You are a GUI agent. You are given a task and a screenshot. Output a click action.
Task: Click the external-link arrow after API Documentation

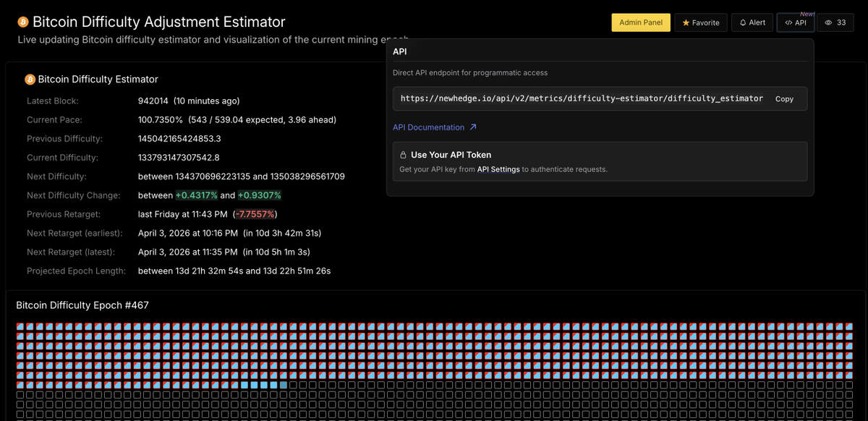tap(473, 127)
